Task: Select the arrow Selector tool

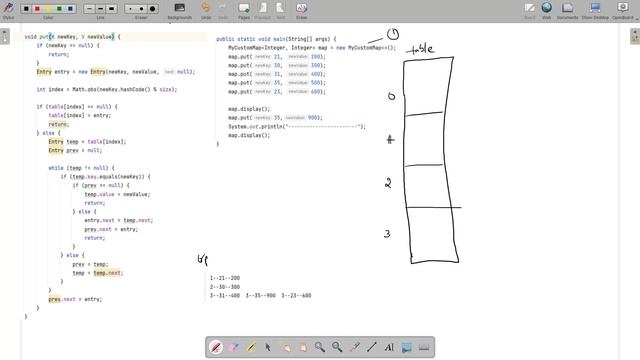Action: pos(268,347)
